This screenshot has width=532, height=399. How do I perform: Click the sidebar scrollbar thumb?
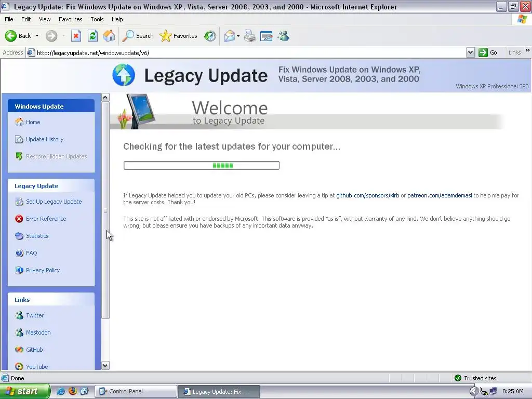click(x=105, y=210)
